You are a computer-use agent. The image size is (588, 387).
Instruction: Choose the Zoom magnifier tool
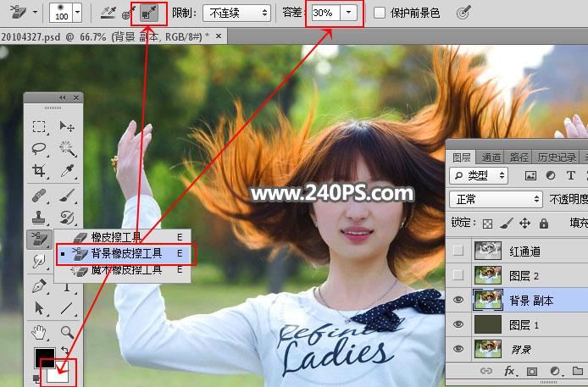point(67,332)
